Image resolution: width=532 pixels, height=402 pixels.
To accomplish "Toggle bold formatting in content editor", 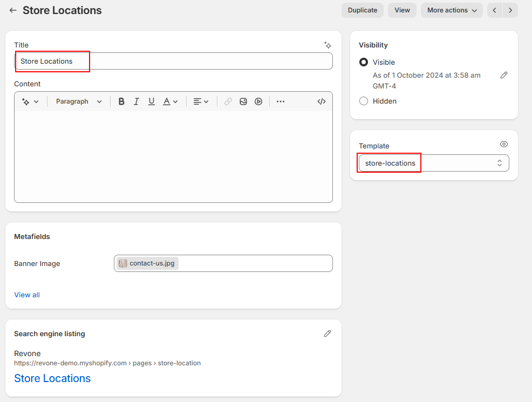I will pos(121,101).
